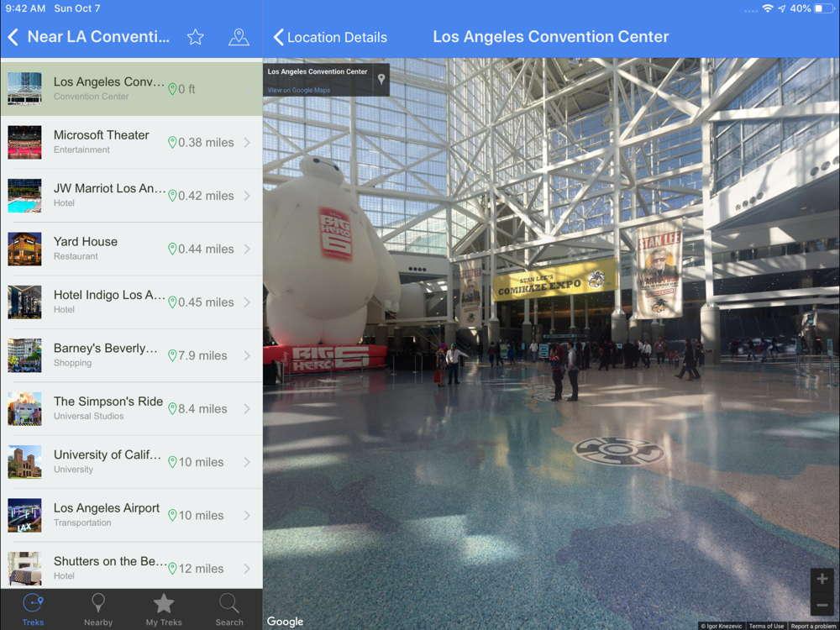Screen dimensions: 840x630
Task: Zoom in the panorama with plus button
Action: pyautogui.click(x=822, y=579)
